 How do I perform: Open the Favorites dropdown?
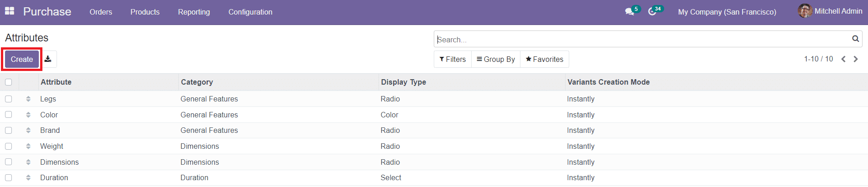click(x=545, y=59)
